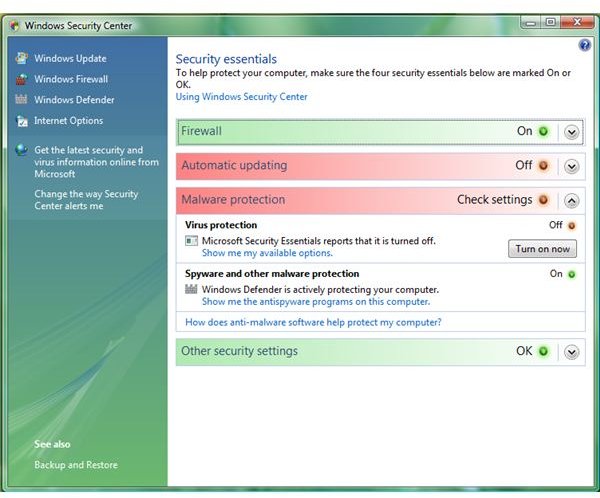Screen dimensions: 600x498
Task: Open How does anti-malware software help link
Action: pos(313,322)
